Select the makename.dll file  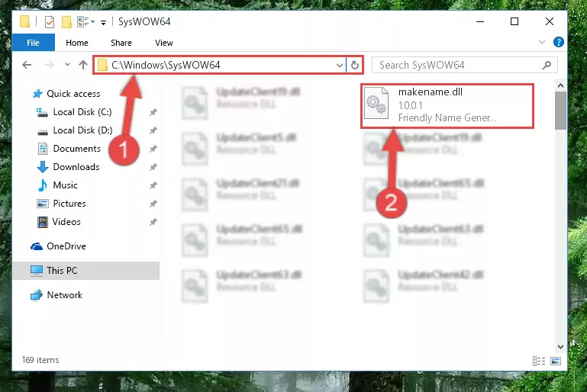[447, 106]
